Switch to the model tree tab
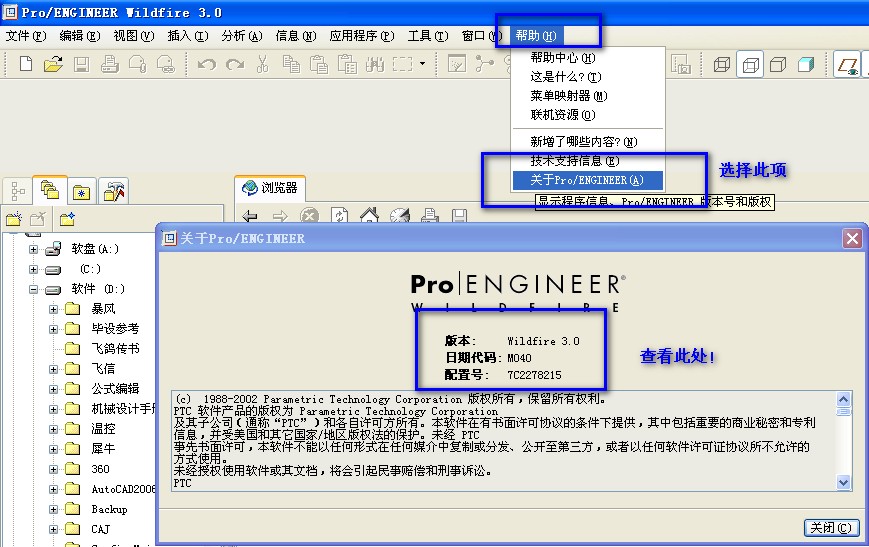869x547 pixels. point(18,192)
